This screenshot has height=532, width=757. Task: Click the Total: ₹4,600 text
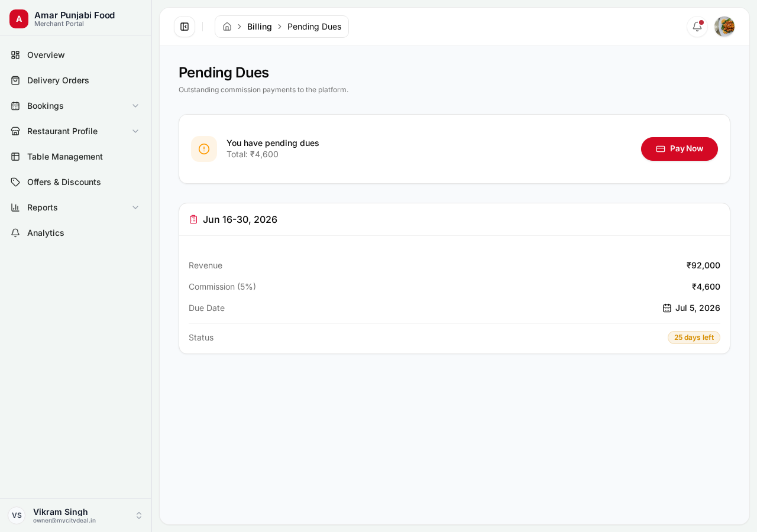pyautogui.click(x=253, y=154)
